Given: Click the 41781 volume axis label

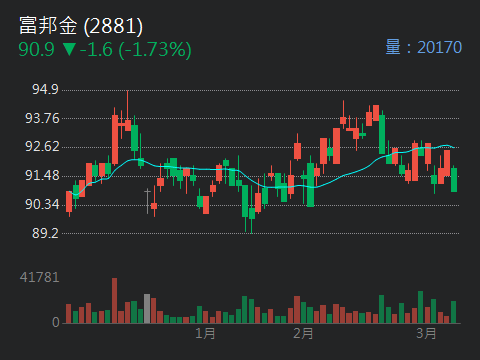Looking at the screenshot, I should pos(40,277).
